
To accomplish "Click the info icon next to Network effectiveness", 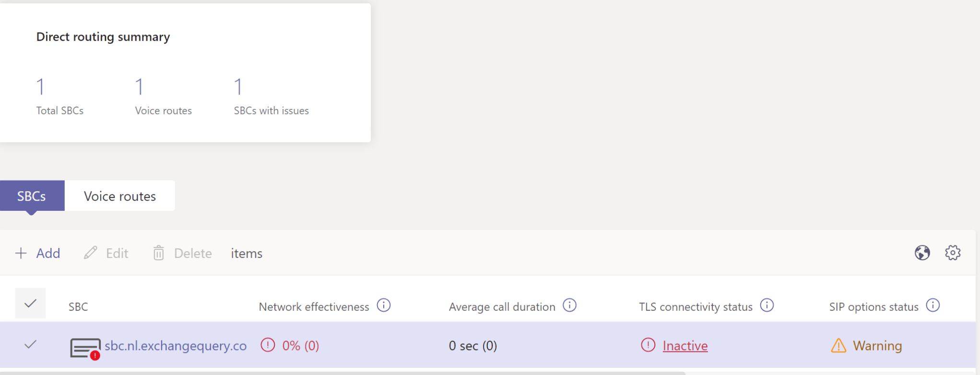I will (384, 305).
